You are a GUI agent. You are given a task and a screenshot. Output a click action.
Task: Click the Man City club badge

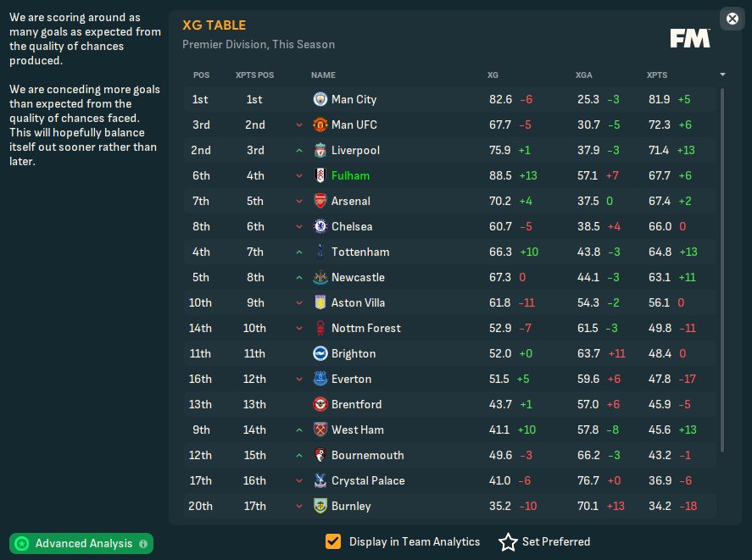(x=320, y=99)
